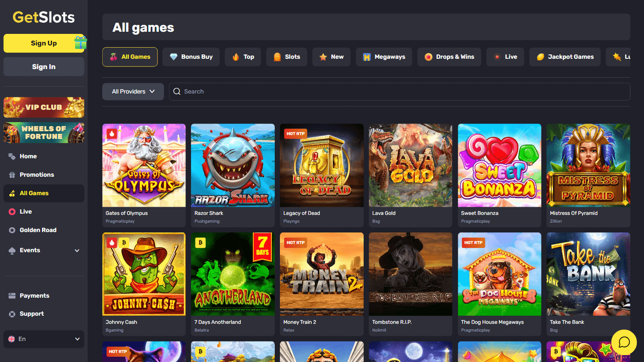
Task: Click the Sign In button
Action: [44, 67]
